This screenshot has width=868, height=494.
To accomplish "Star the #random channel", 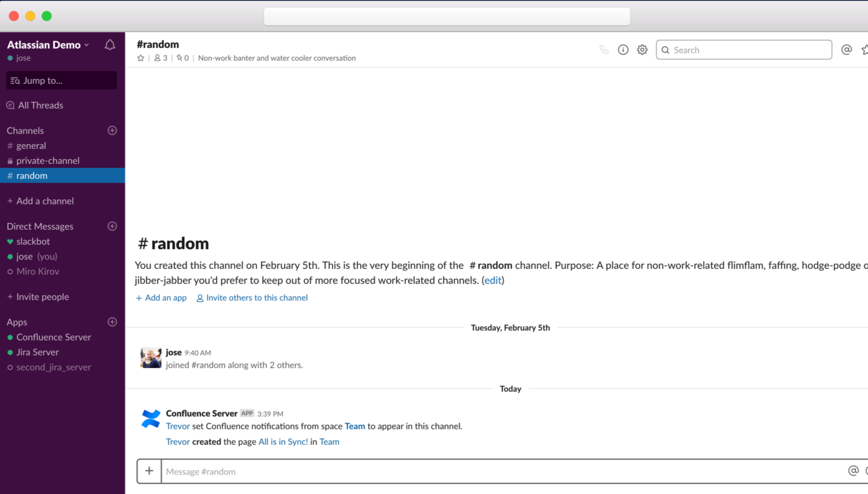I will (x=140, y=58).
